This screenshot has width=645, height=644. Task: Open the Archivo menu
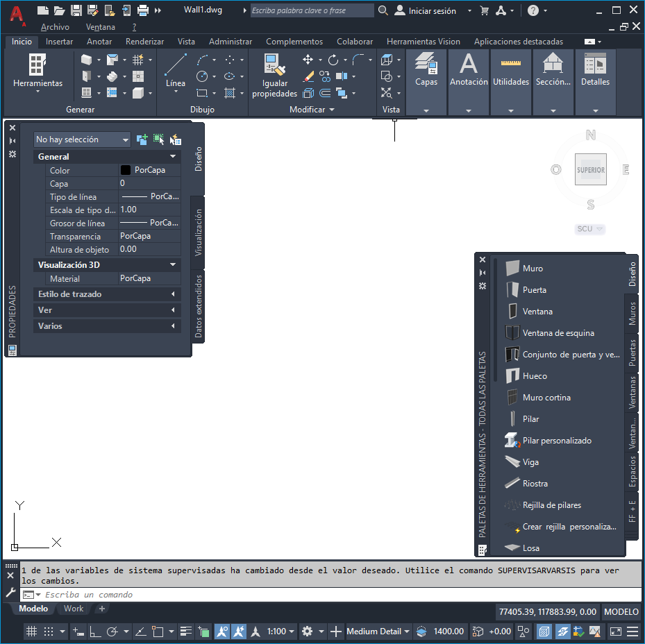(55, 27)
